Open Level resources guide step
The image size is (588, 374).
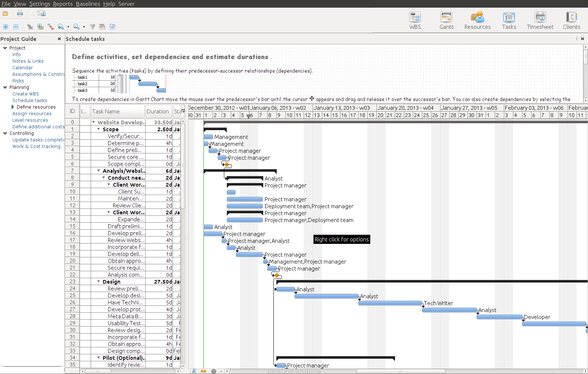click(30, 120)
